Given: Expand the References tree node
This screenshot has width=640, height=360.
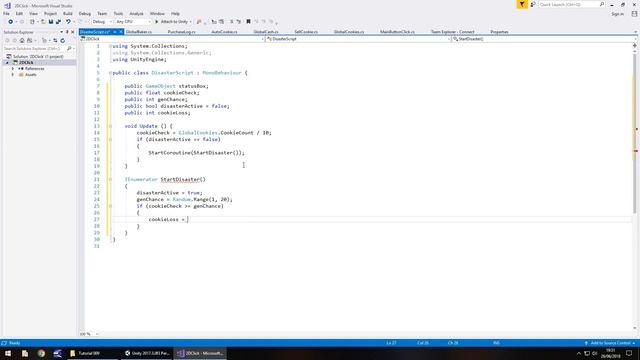Looking at the screenshot, I should point(13,69).
